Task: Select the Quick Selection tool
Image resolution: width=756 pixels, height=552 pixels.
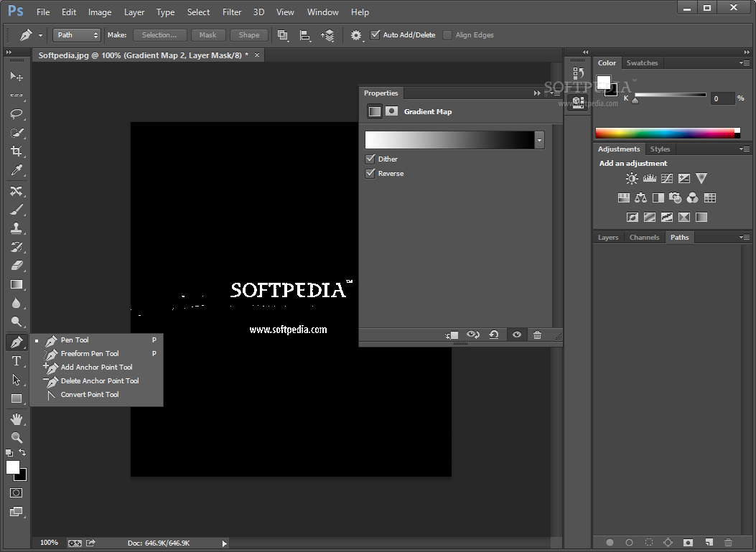Action: point(17,133)
